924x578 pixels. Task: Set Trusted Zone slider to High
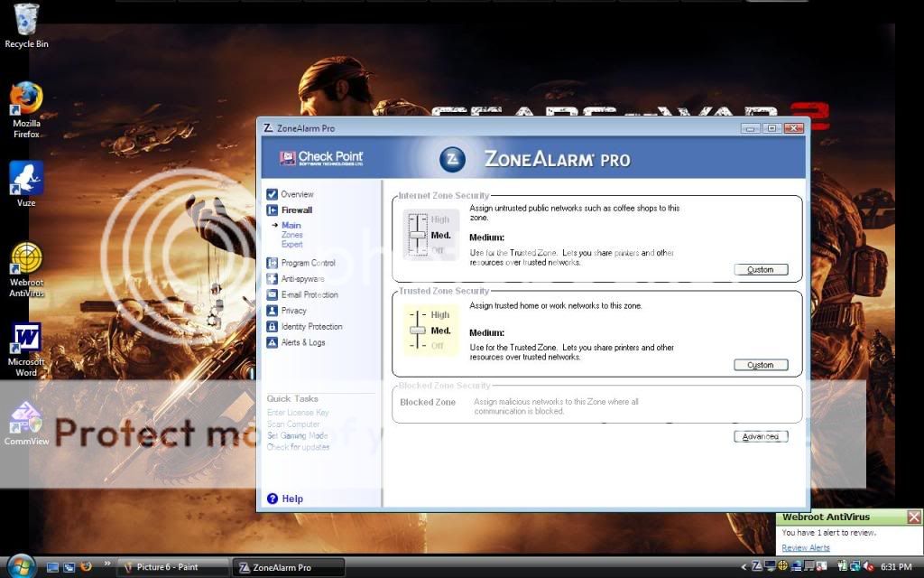pos(439,315)
